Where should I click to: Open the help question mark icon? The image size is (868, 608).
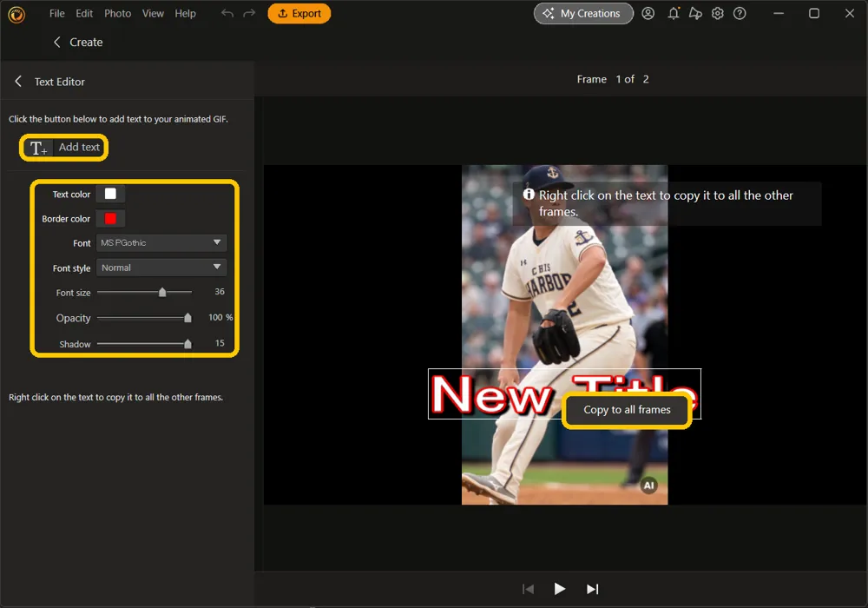click(740, 13)
